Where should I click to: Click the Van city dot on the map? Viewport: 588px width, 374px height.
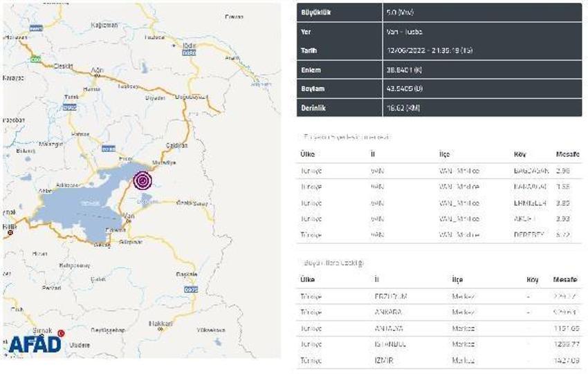pos(128,221)
